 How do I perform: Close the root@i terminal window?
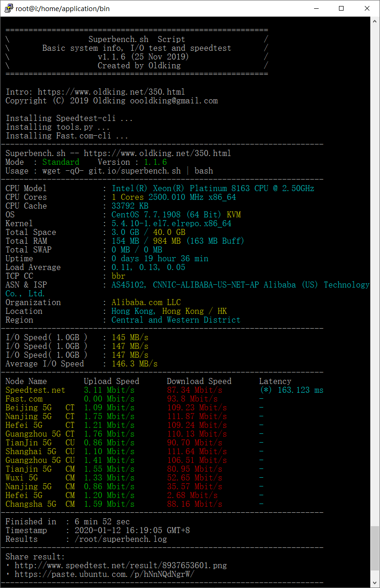coord(367,8)
